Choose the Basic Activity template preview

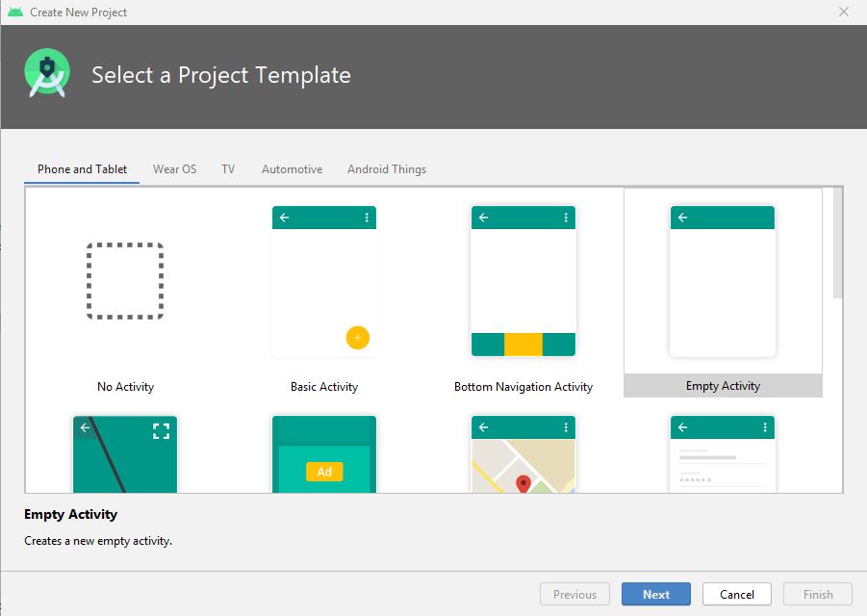click(324, 281)
